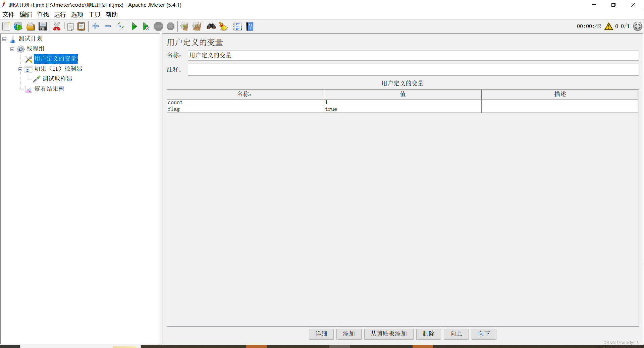644x348 pixels.
Task: Collapse the 线程组 tree node
Action: tap(12, 49)
